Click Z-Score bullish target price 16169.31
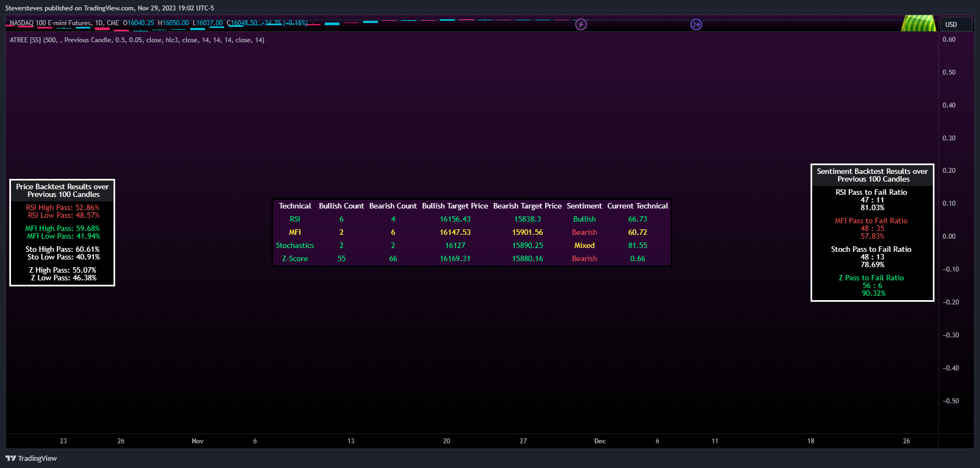 click(x=455, y=258)
